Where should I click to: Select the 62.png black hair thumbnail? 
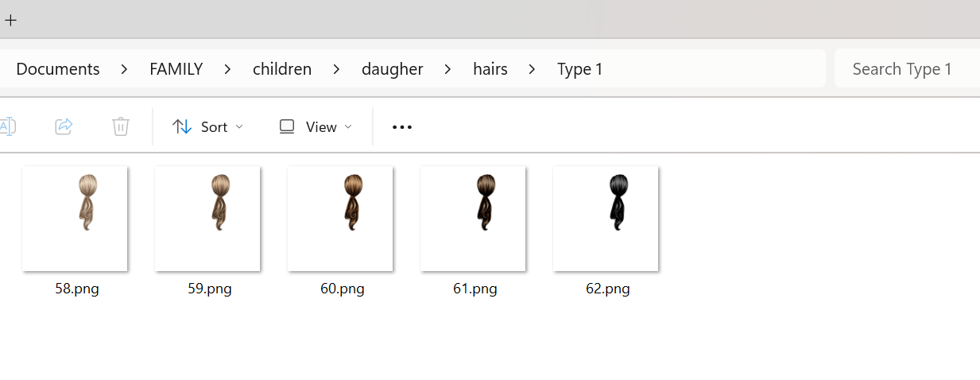tap(606, 219)
